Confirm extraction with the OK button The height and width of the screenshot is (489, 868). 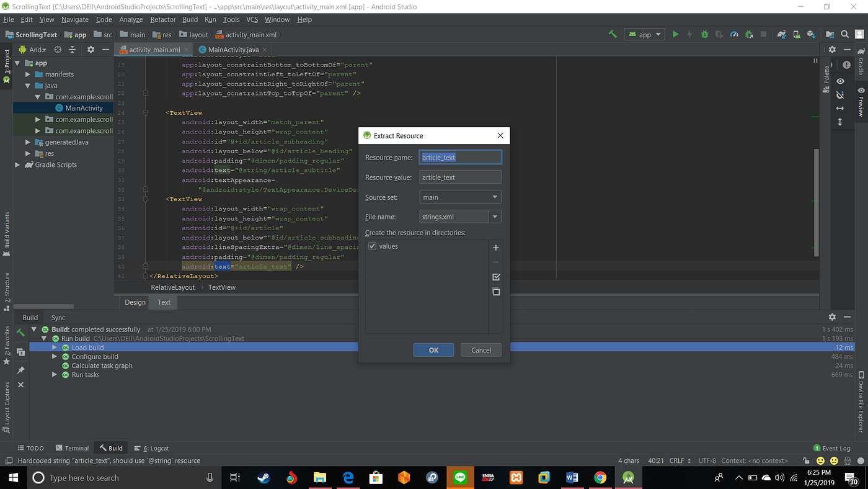[433, 349]
